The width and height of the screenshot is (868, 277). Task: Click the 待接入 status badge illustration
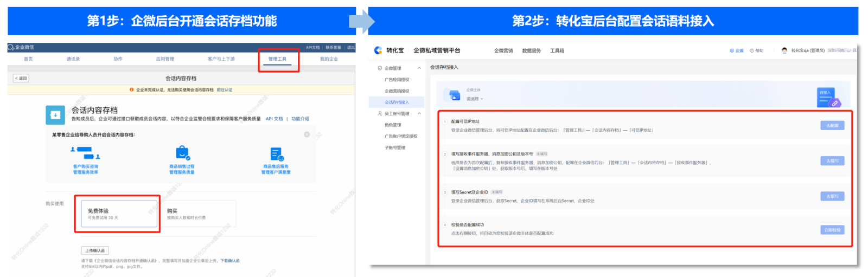pos(828,97)
